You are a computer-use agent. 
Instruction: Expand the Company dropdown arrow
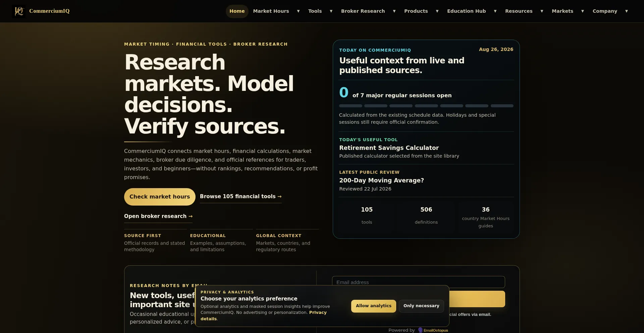tap(626, 11)
